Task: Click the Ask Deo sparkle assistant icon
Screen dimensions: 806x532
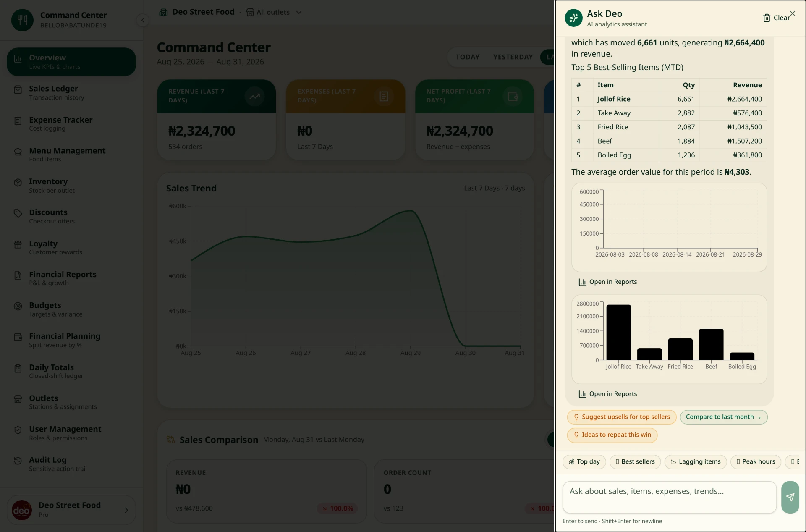Action: [573, 18]
